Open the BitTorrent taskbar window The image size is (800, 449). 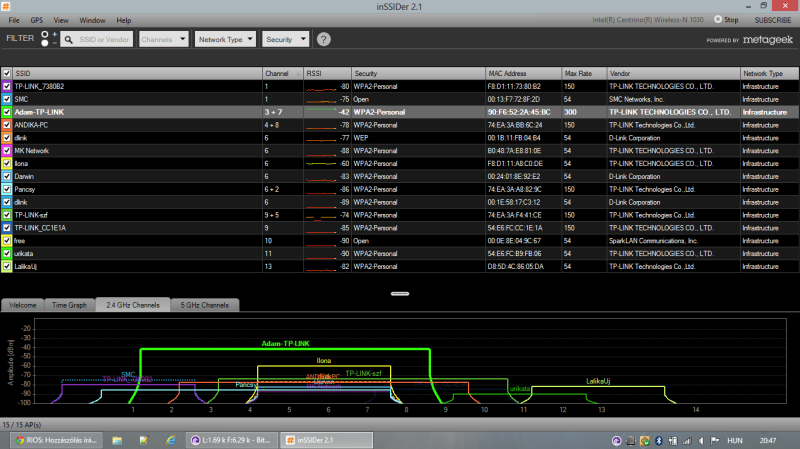pyautogui.click(x=231, y=440)
